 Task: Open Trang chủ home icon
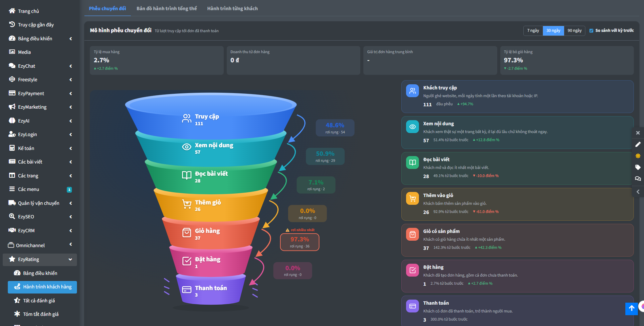click(x=12, y=11)
